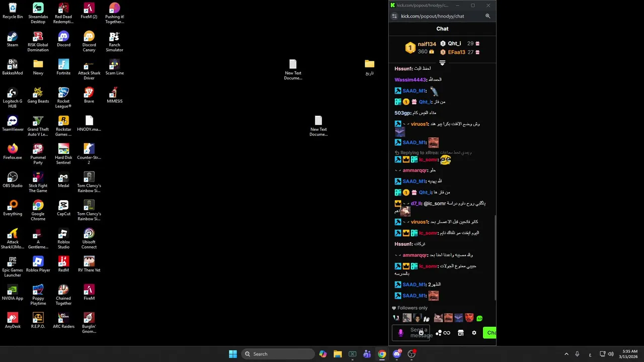Select the Counter-Strike 2 desktop icon
Image resolution: width=644 pixels, height=362 pixels.
[89, 154]
